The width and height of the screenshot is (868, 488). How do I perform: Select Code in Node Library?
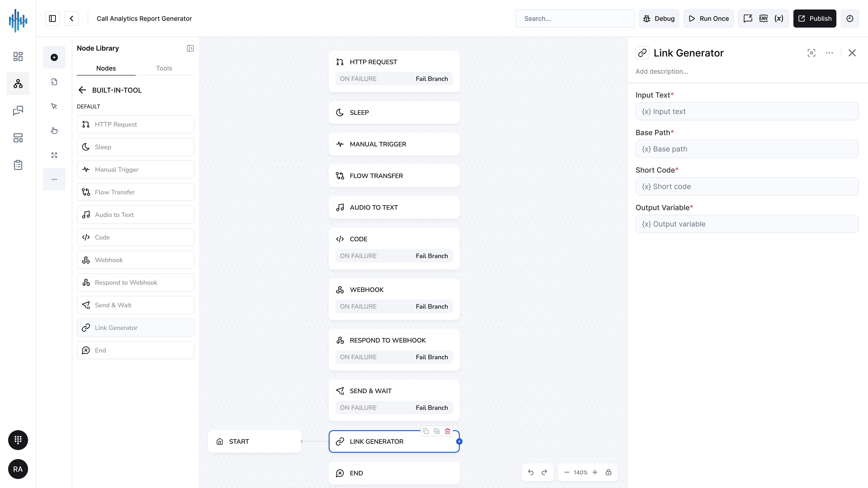coord(135,237)
